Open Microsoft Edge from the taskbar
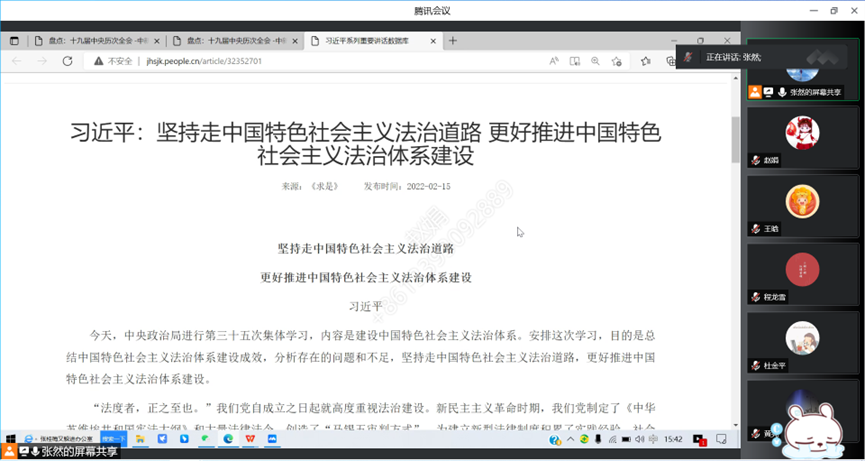Image resolution: width=865 pixels, height=461 pixels. pyautogui.click(x=228, y=439)
